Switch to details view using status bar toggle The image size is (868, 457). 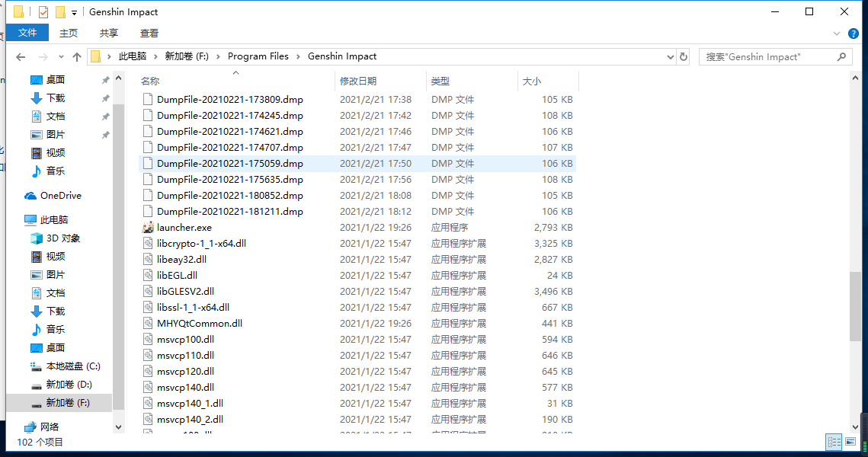point(834,442)
